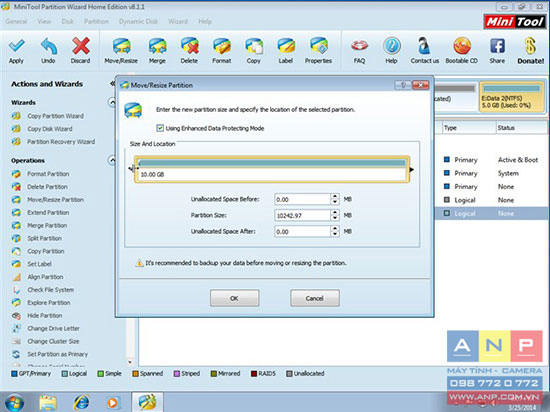Choose Delete Partition in Operations list
550x412 pixels.
pyautogui.click(x=47, y=187)
